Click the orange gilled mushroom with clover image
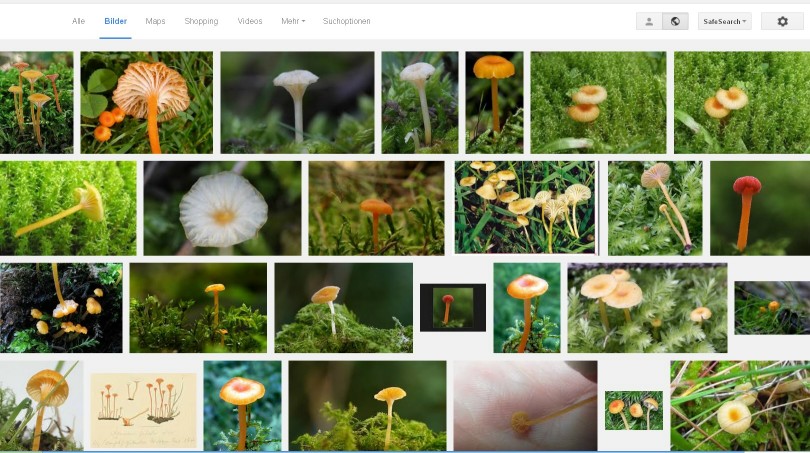Viewport: 810px width, 453px height. click(146, 102)
